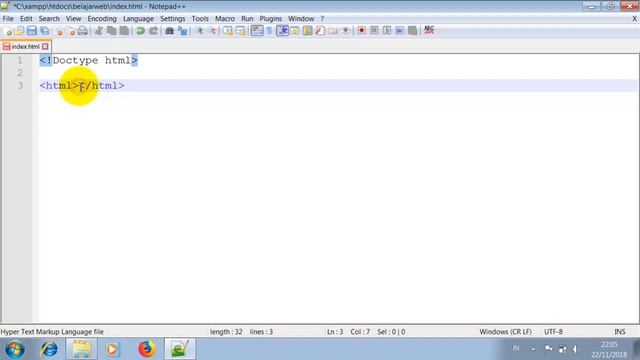The image size is (640, 360).
Task: Open the Macro menu
Action: 225,19
